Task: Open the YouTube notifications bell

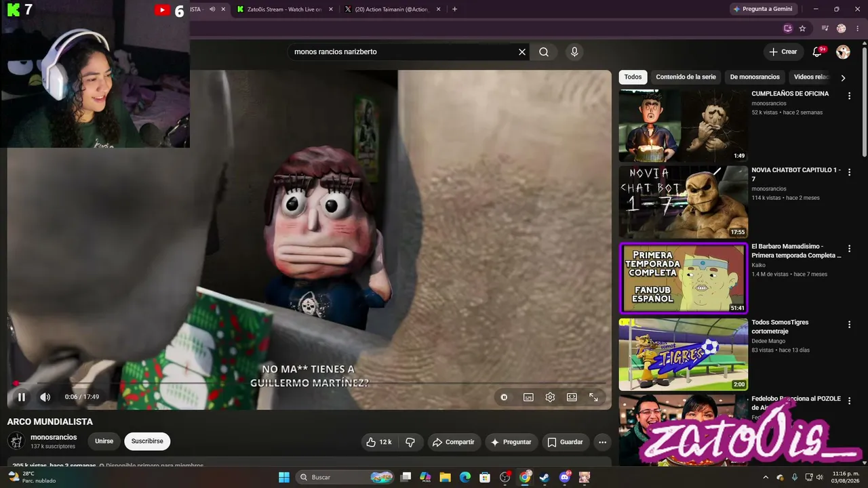Action: [x=818, y=52]
